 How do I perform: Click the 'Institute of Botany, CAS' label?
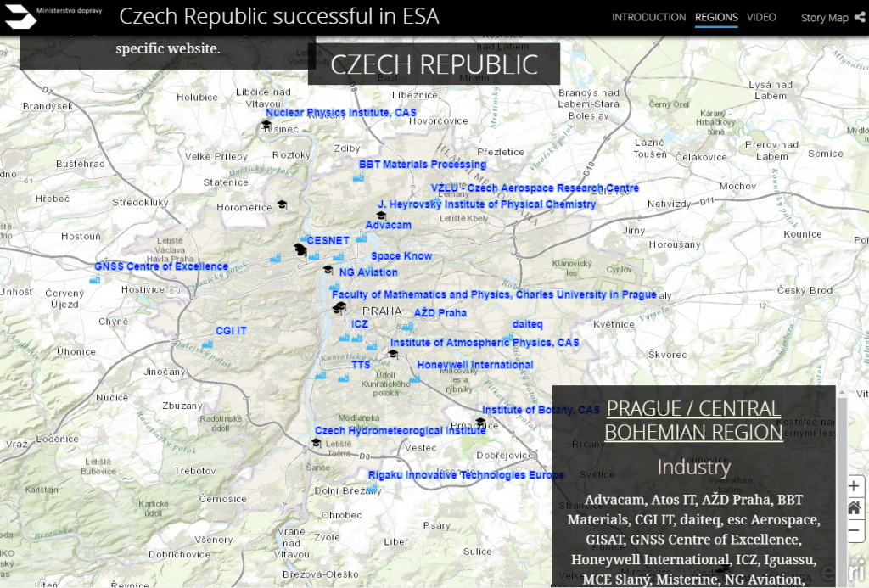541,410
